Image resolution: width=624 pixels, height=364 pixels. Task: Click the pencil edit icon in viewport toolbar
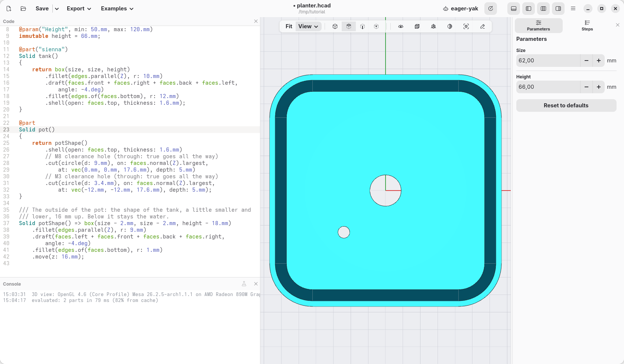pos(482,26)
